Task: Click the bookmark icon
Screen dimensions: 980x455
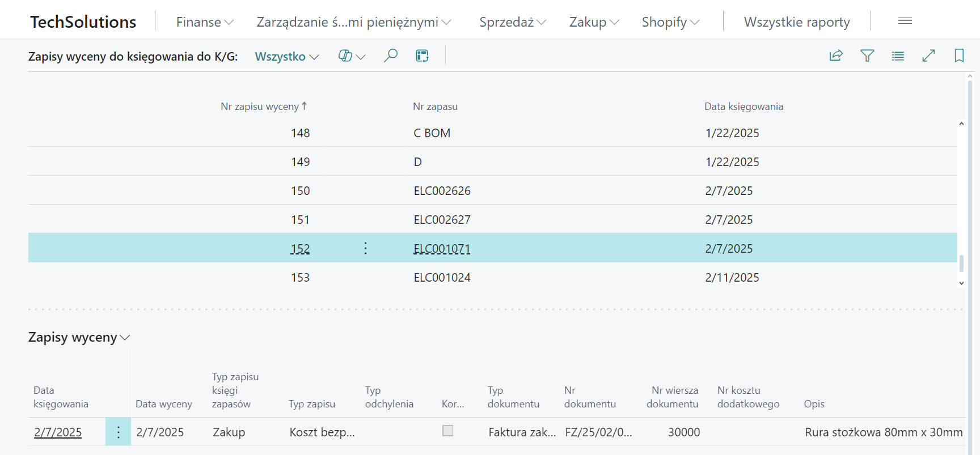Action: (959, 56)
